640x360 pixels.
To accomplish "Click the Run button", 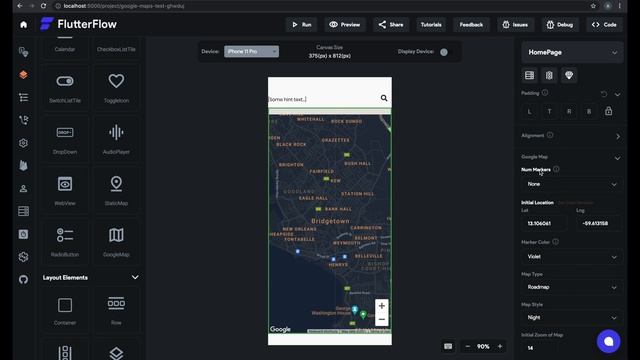I will (x=302, y=24).
